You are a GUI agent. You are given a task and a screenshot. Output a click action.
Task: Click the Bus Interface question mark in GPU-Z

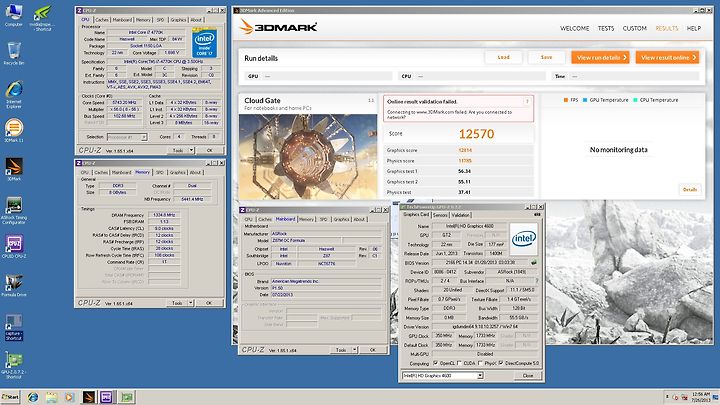point(536,281)
